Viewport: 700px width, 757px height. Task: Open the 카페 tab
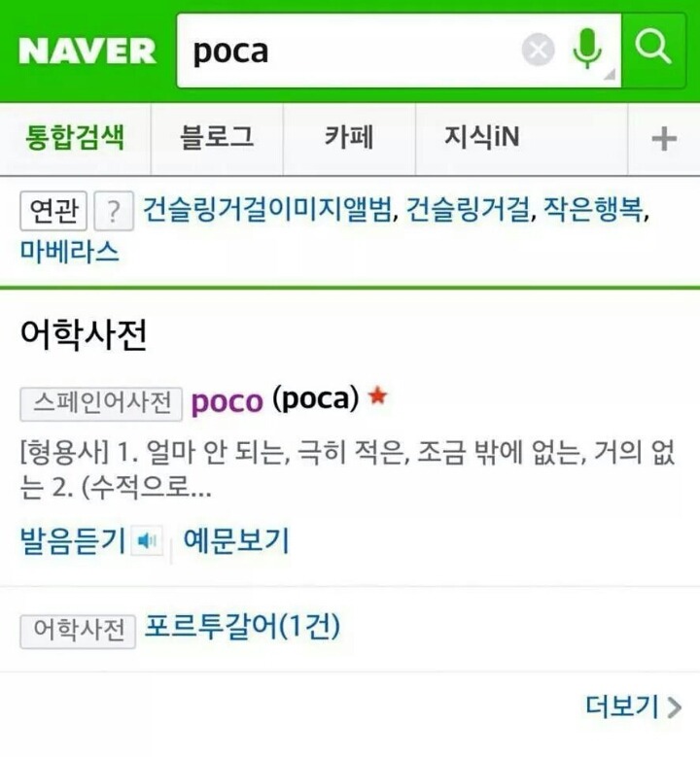349,138
